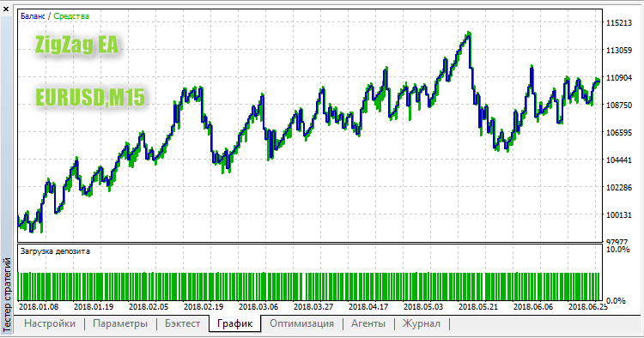
Task: Switch to the Параметры tab
Action: (x=120, y=323)
